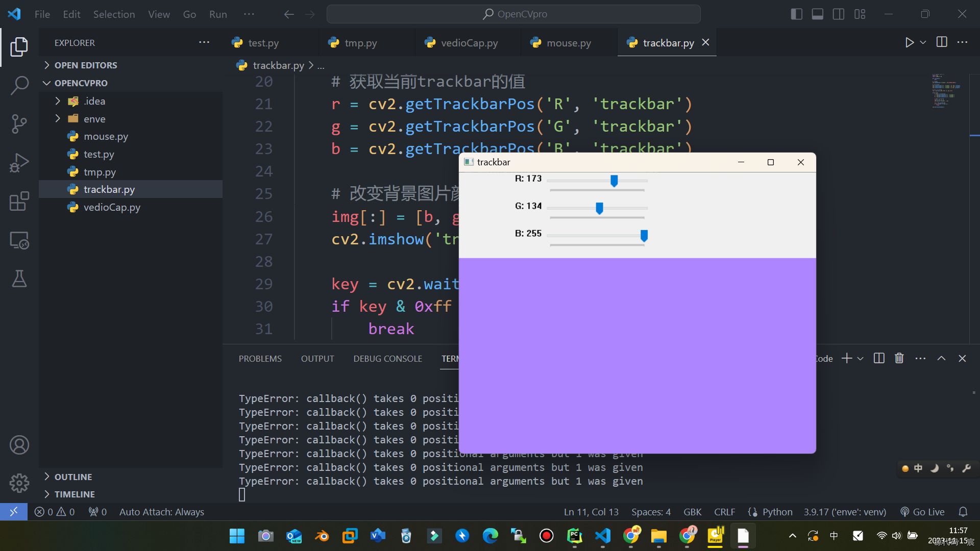The image size is (980, 551).
Task: Select Python language mode in status bar
Action: 777,512
